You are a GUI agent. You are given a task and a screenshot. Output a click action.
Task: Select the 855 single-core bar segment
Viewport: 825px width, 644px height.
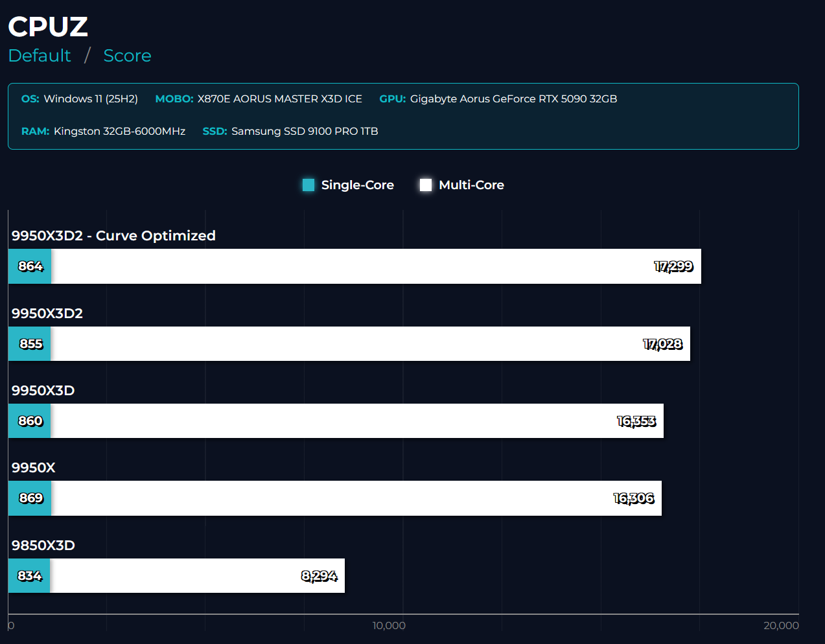coord(30,344)
